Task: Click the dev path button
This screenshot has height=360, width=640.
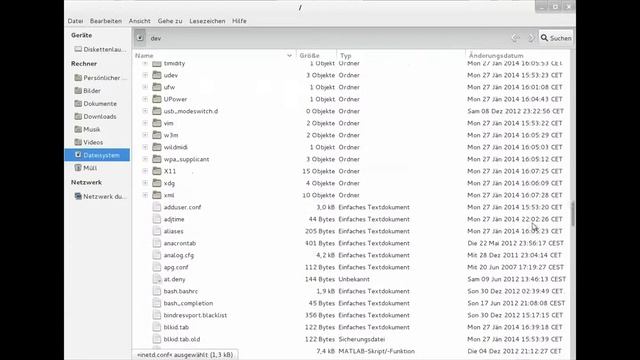Action: pos(156,38)
